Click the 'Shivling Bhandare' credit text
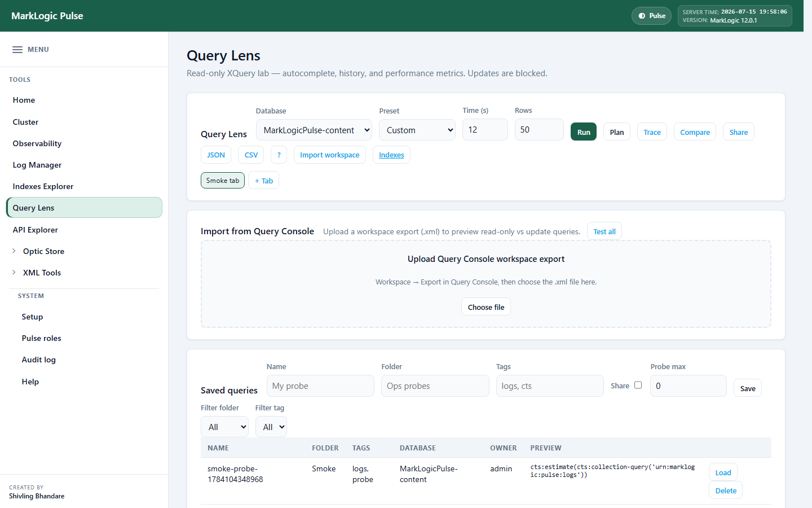Viewport: 812px width, 508px height. (37, 496)
